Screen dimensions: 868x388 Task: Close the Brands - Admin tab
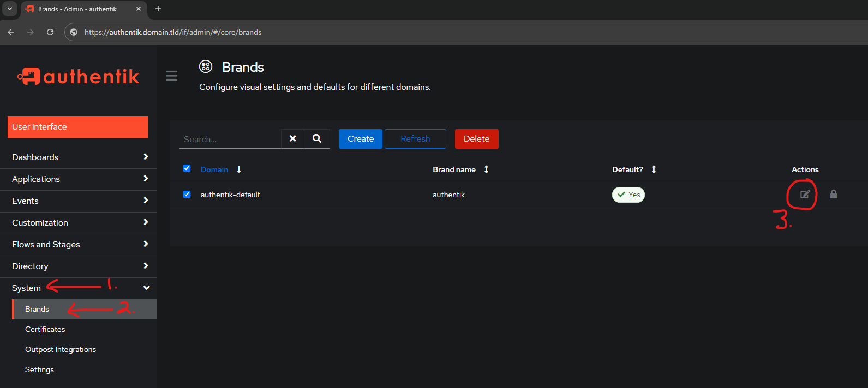click(139, 9)
